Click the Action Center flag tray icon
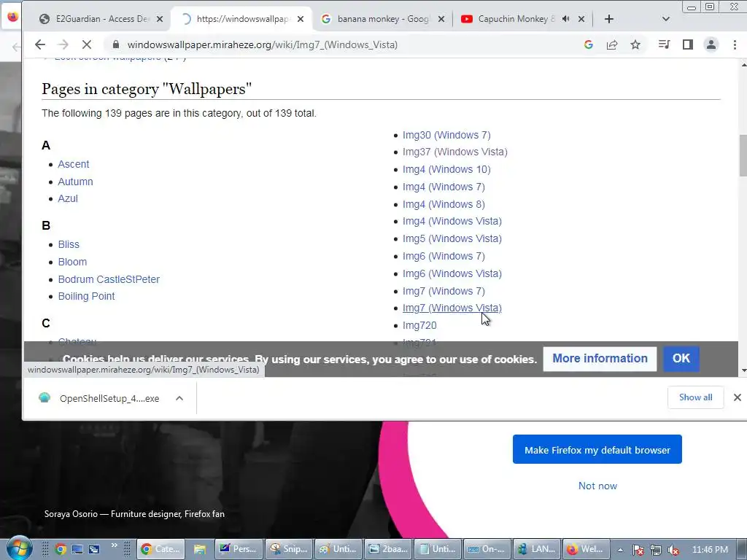The height and width of the screenshot is (560, 747). [x=638, y=550]
